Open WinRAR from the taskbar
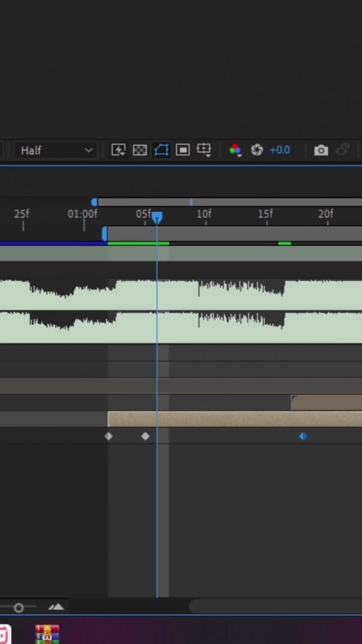 click(47, 634)
